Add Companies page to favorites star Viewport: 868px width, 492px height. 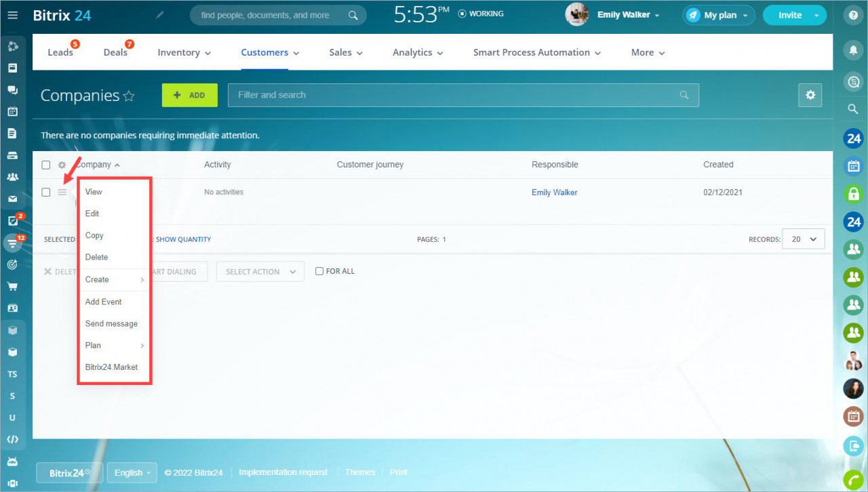pos(129,96)
